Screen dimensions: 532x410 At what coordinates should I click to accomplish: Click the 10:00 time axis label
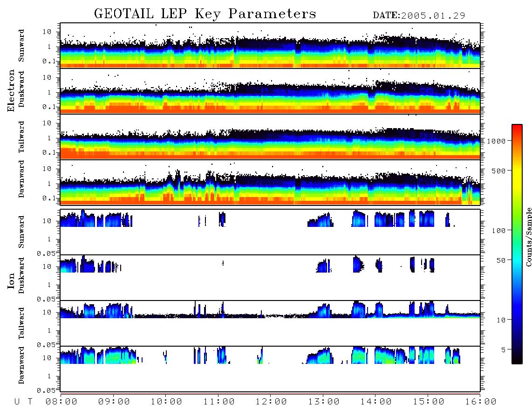tap(166, 402)
